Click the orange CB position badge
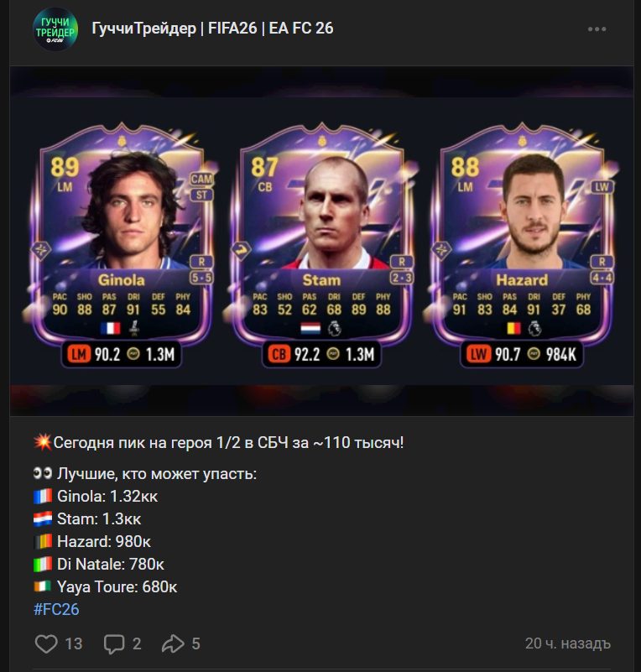The width and height of the screenshot is (641, 672). pos(279,354)
